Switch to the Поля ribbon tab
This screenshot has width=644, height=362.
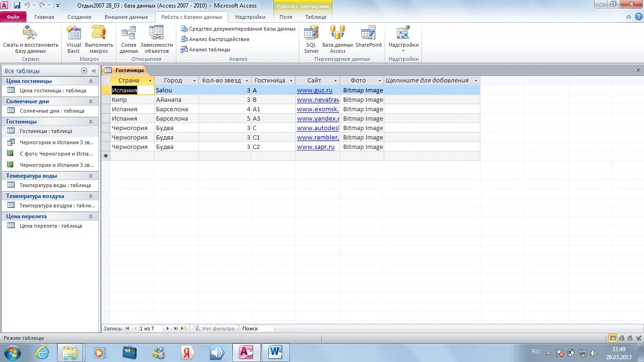(286, 17)
